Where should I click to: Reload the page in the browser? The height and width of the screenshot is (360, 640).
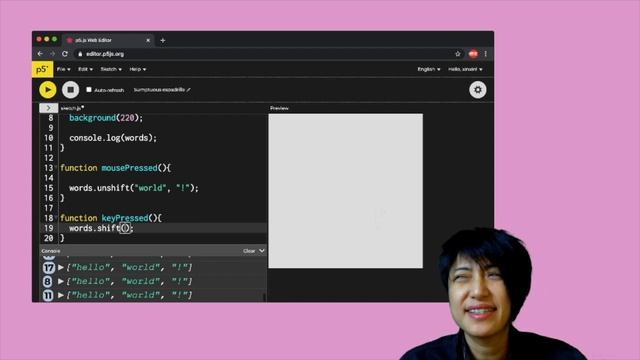[x=65, y=54]
